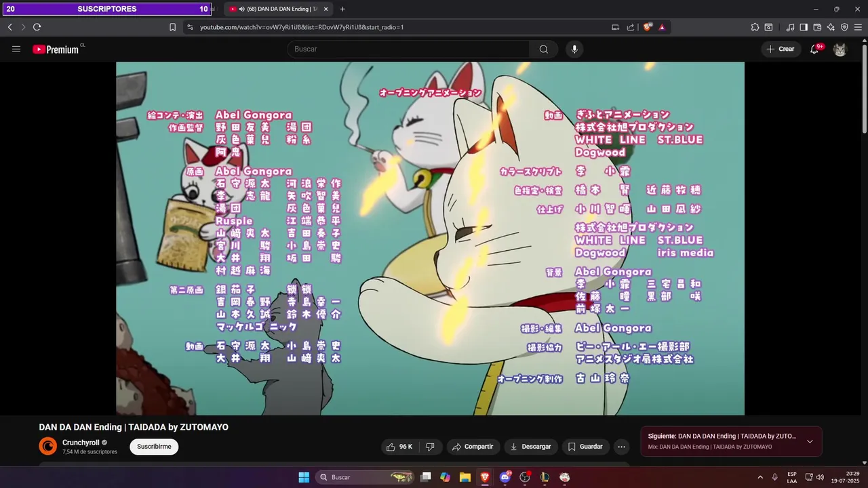868x488 pixels.
Task: Like the video 96 K
Action: (x=399, y=447)
